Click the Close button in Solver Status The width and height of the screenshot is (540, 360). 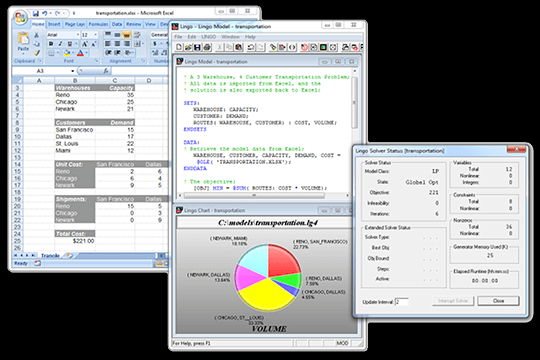point(498,301)
